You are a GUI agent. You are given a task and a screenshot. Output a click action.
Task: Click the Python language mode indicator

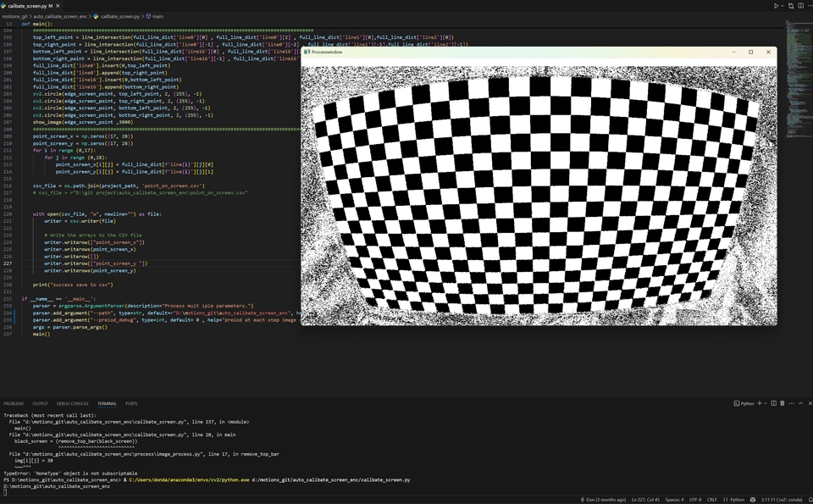click(x=735, y=500)
